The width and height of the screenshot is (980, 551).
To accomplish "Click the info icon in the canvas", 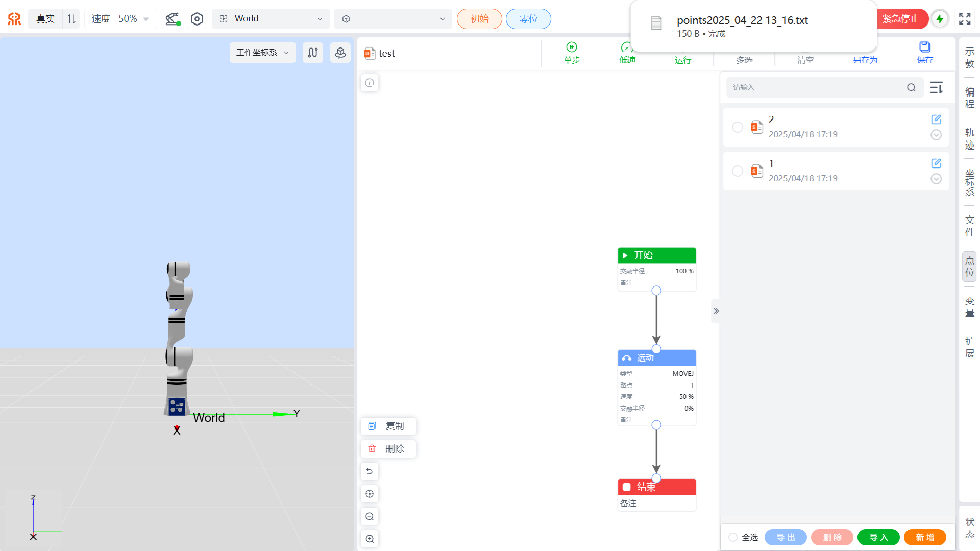I will 370,83.
